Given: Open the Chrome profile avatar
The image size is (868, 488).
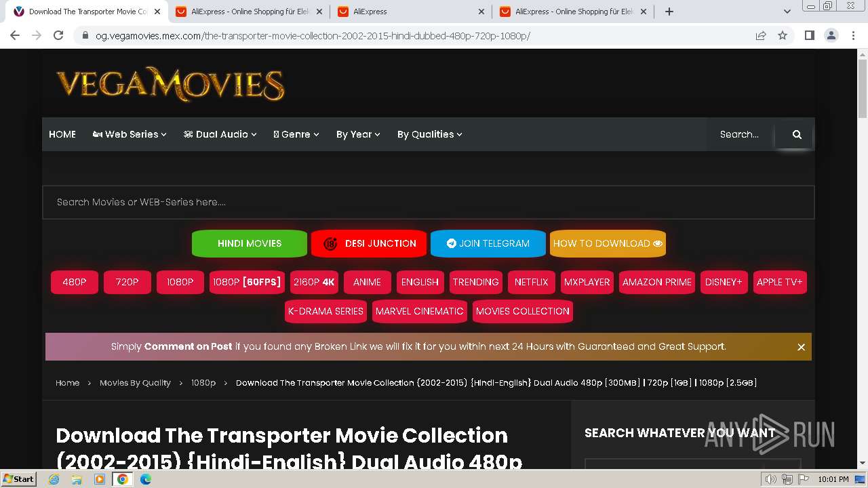Looking at the screenshot, I should [x=831, y=35].
